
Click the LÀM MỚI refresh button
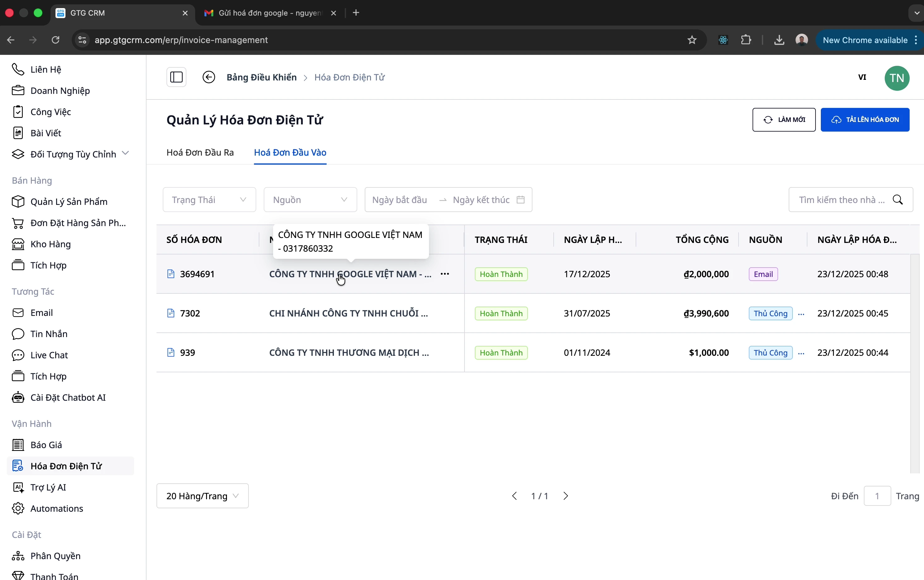click(784, 120)
